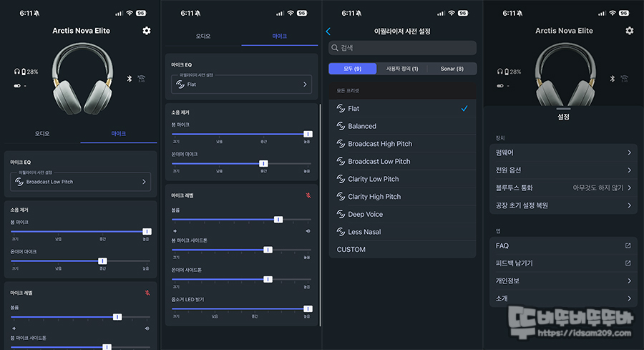Tap the EQ icon inside Broadcast Low Pitch selector on first screen
Screen dimensions: 644x350
(19, 182)
